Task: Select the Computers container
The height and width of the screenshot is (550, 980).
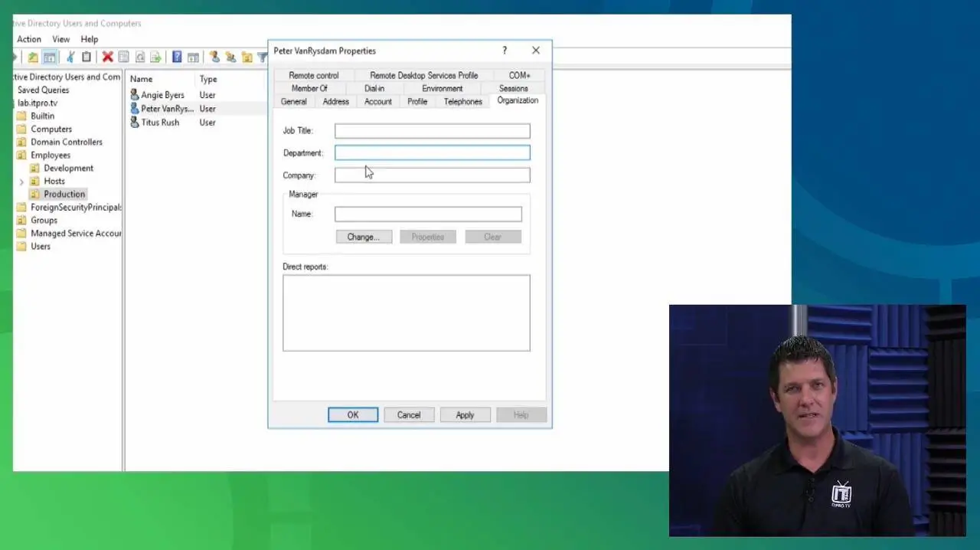Action: pos(51,129)
